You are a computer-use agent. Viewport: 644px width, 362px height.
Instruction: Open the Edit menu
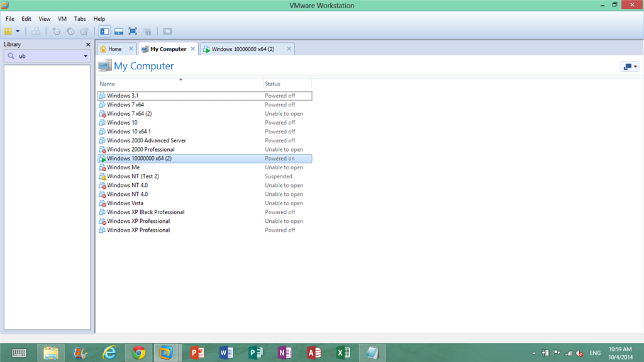26,19
